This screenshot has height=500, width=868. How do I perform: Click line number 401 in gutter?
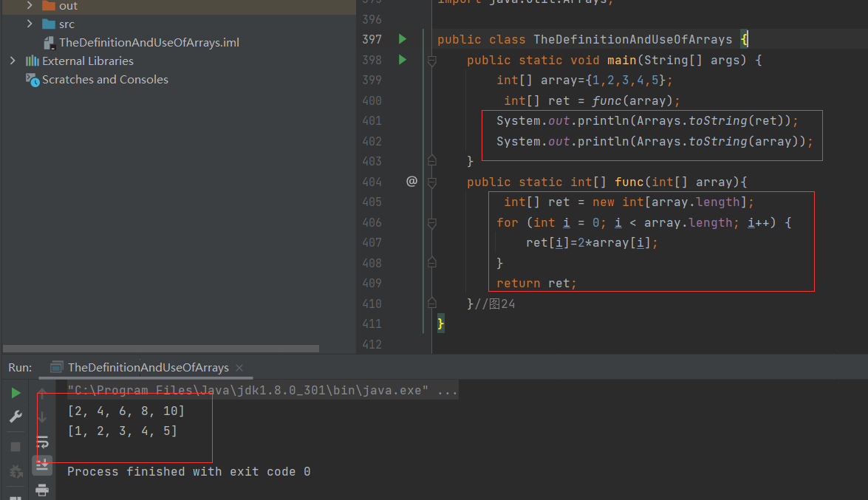pyautogui.click(x=372, y=120)
